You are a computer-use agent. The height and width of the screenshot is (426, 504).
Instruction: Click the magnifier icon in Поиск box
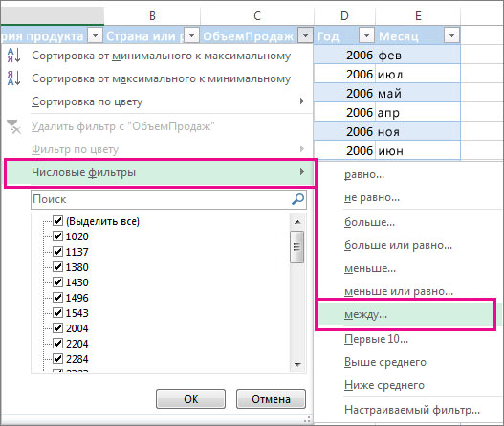(x=297, y=199)
